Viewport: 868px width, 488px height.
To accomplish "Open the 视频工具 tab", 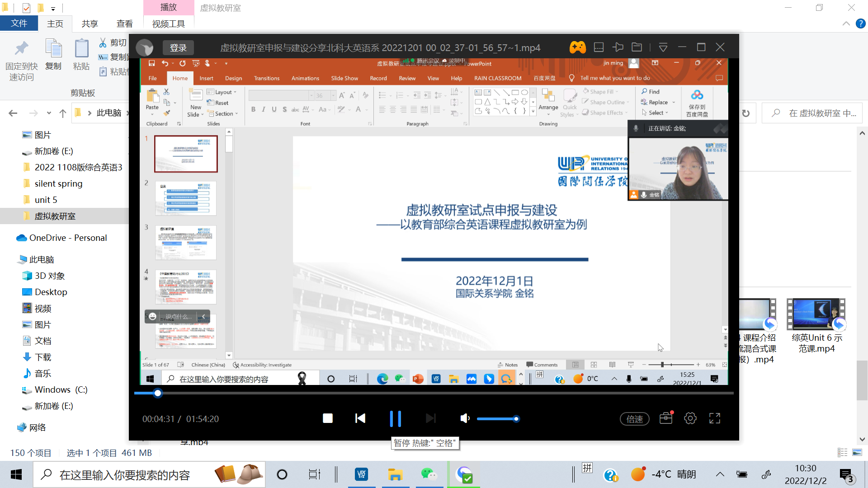I will [168, 23].
